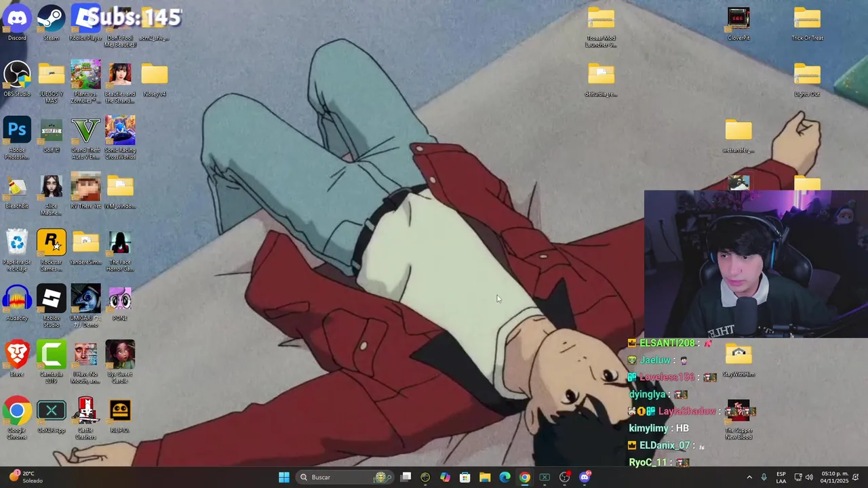Image resolution: width=868 pixels, height=488 pixels.
Task: Select the I Have No Mouth shortcut
Action: point(85,363)
